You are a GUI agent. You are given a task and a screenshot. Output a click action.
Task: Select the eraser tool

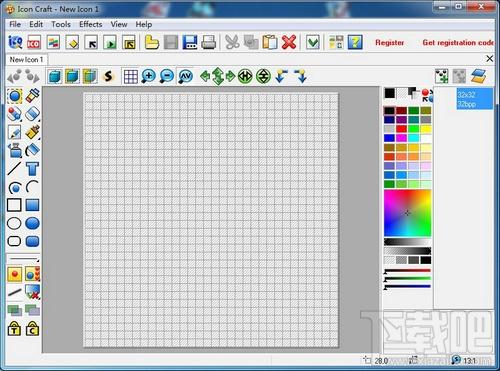click(33, 114)
